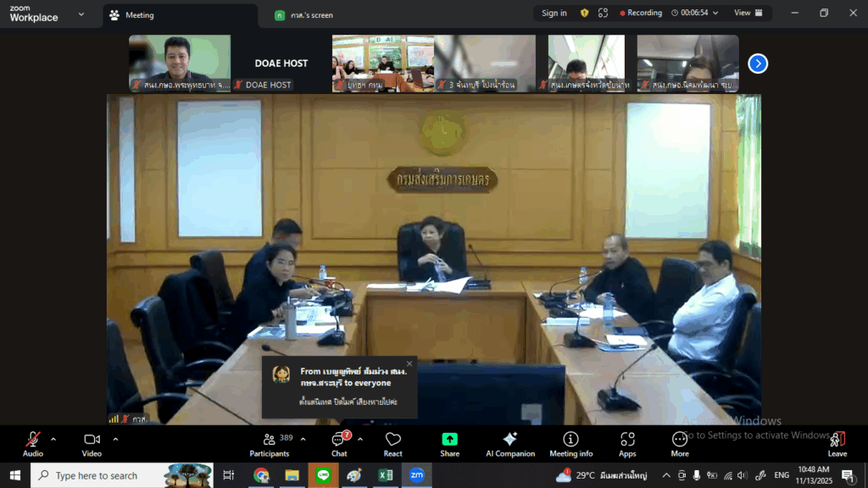Open the Chat panel
This screenshot has height=488, width=868.
339,440
